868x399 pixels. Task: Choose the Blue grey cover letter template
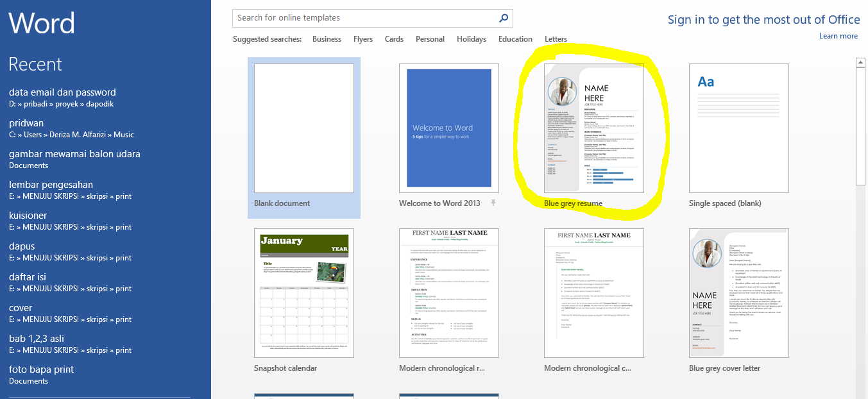739,293
